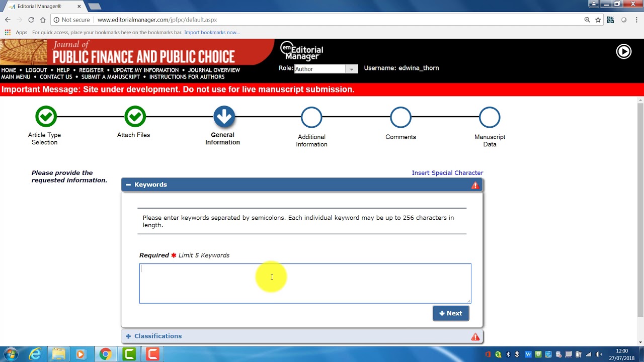Close the Editorial Manager browser tab

click(79, 6)
